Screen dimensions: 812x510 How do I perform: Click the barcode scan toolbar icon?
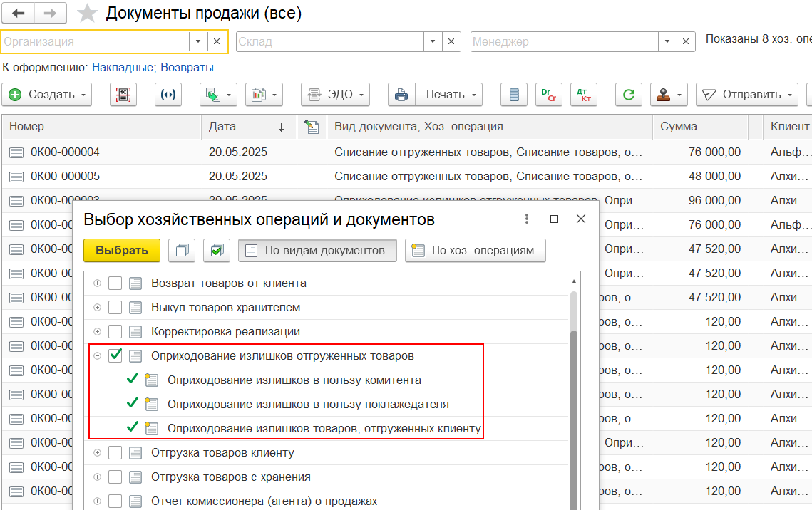point(123,95)
